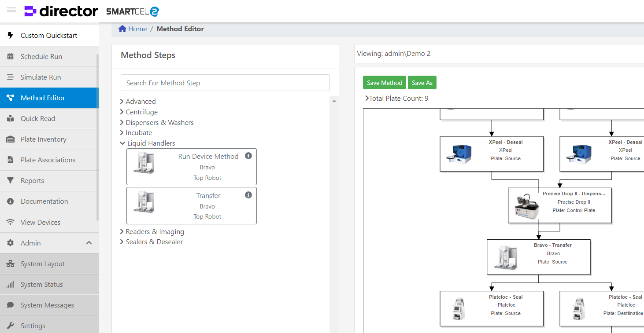Image resolution: width=644 pixels, height=333 pixels.
Task: Expand the Advanced method steps category
Action: [122, 101]
